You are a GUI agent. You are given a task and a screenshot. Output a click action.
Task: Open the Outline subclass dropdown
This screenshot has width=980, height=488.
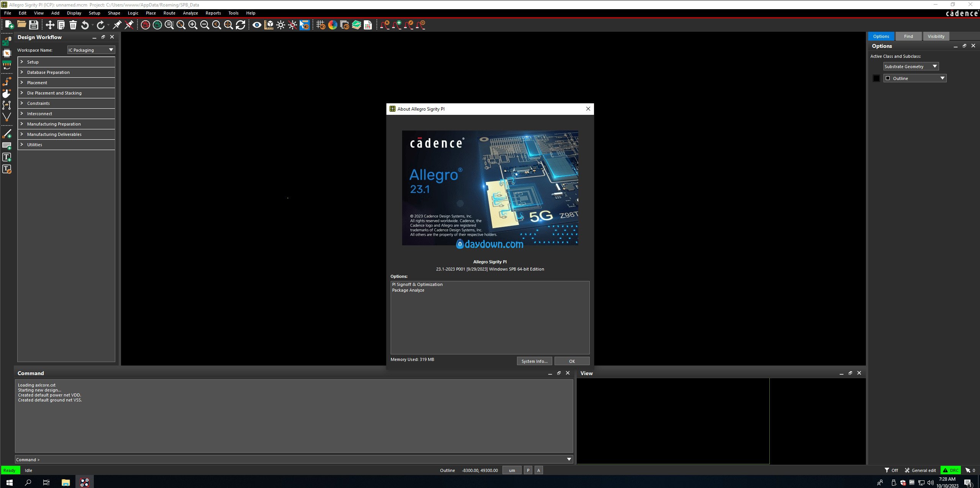click(915, 78)
